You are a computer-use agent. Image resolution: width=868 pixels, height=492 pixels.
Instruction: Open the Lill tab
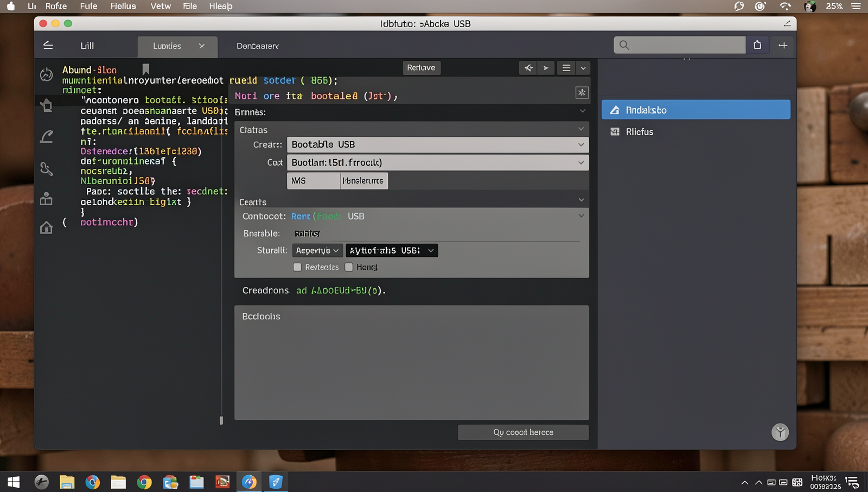point(87,46)
